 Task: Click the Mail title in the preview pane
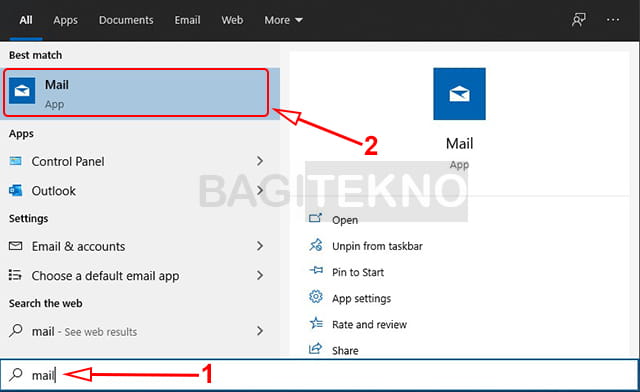click(x=460, y=144)
